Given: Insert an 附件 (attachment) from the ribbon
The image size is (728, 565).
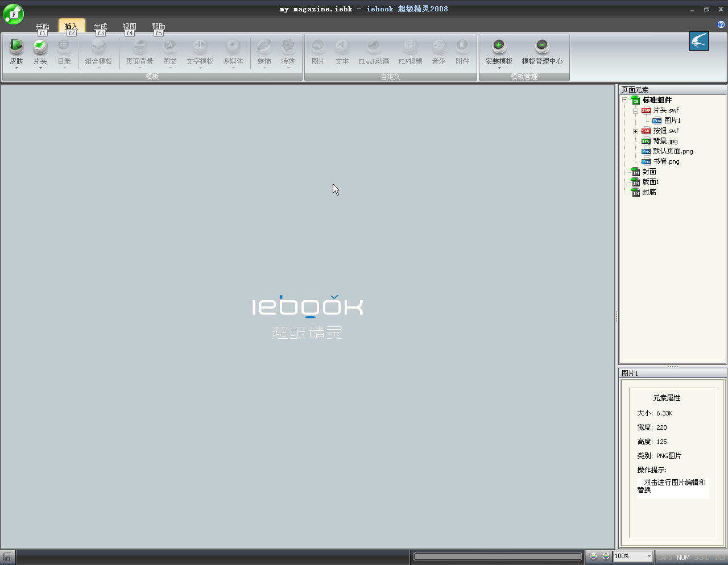Looking at the screenshot, I should (x=462, y=47).
